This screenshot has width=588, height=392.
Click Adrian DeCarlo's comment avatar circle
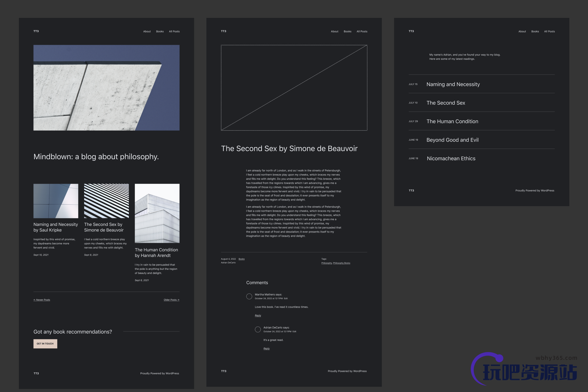[257, 330]
